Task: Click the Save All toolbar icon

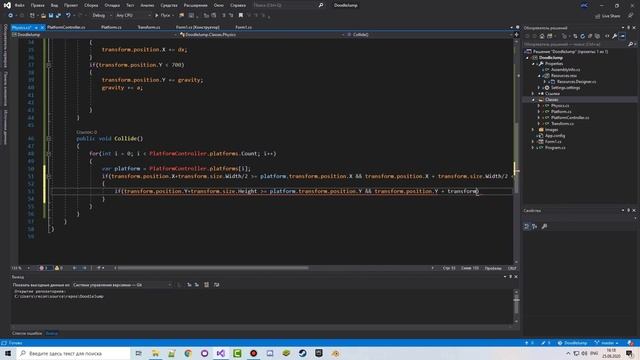Action: (58, 16)
